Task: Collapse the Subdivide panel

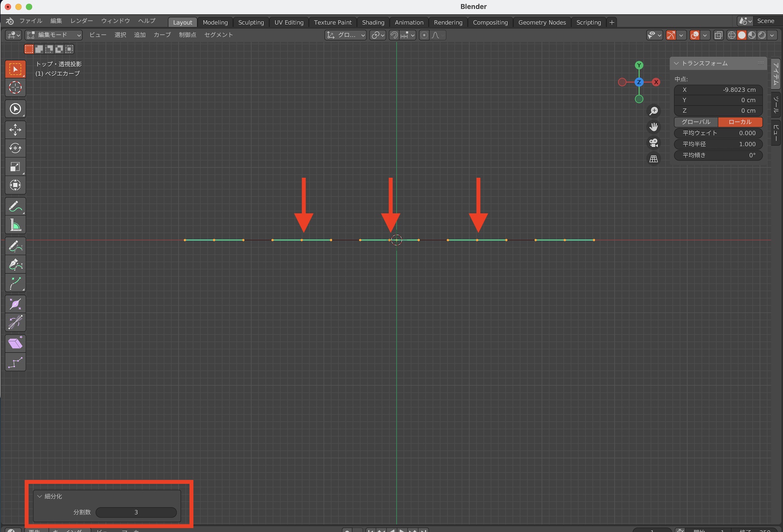Action: 40,496
